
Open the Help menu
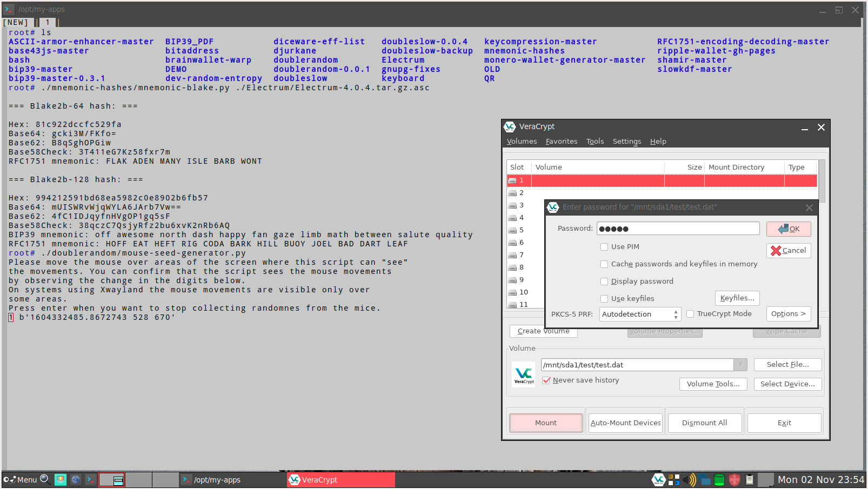point(658,142)
